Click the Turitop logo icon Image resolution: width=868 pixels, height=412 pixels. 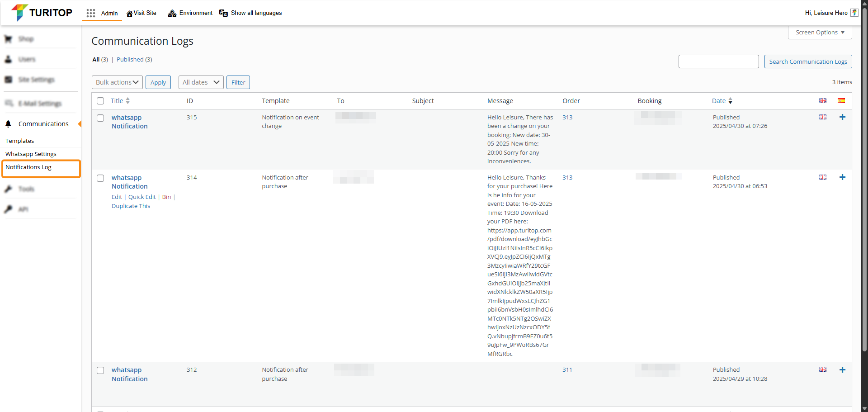(x=19, y=12)
